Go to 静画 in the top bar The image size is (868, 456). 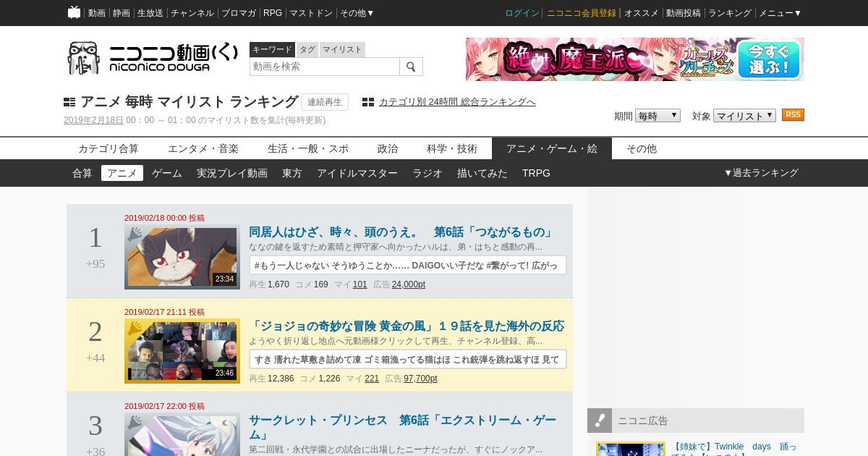[122, 13]
